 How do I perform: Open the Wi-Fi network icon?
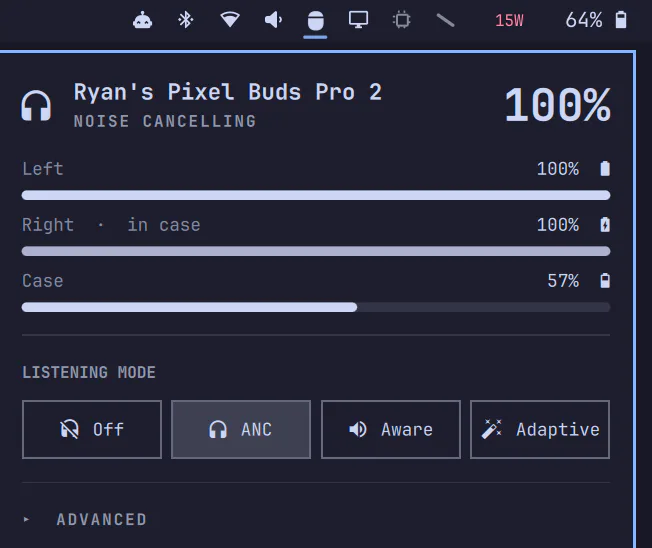click(230, 20)
